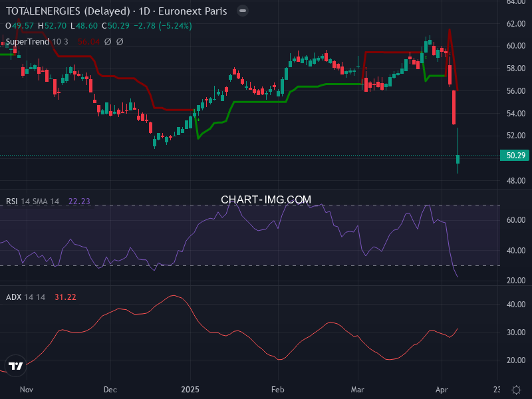
Task: Select the ADX 14 14 indicator label
Action: (x=25, y=297)
